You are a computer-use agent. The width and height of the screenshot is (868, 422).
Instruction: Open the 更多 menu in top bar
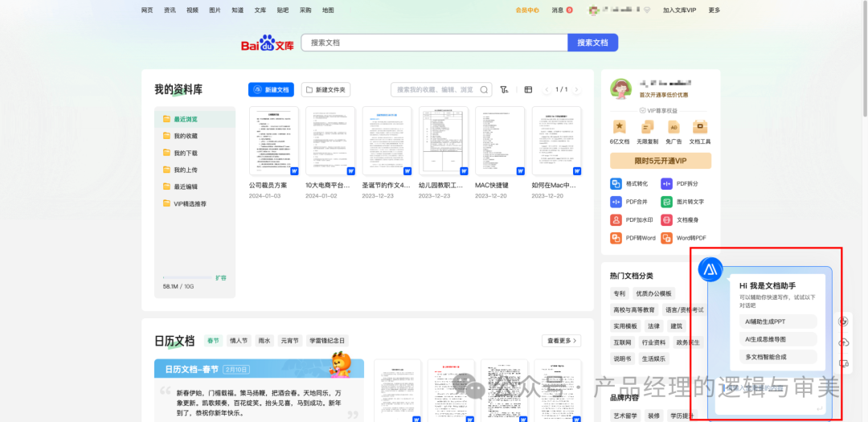(x=714, y=10)
